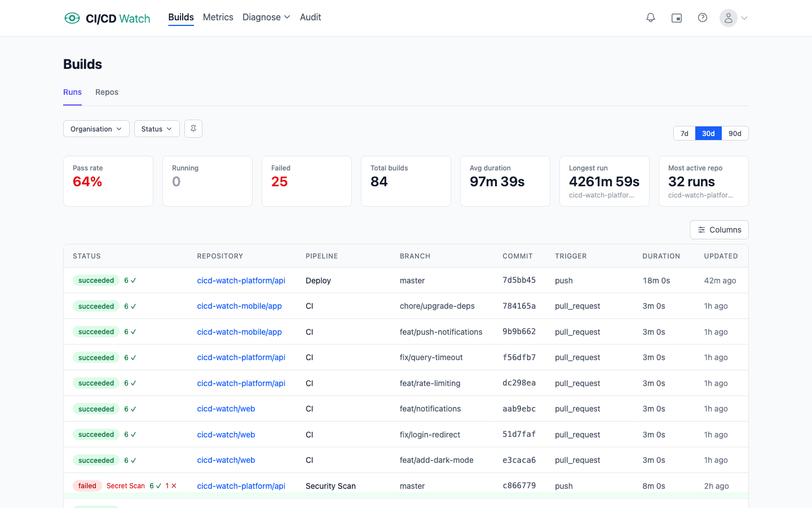
Task: Open cicd-watch/web link for feat/add-dark-mode
Action: coord(226,460)
